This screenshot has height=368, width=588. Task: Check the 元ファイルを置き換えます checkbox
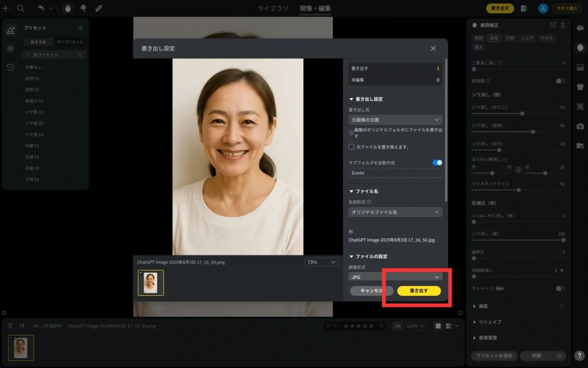tap(351, 147)
